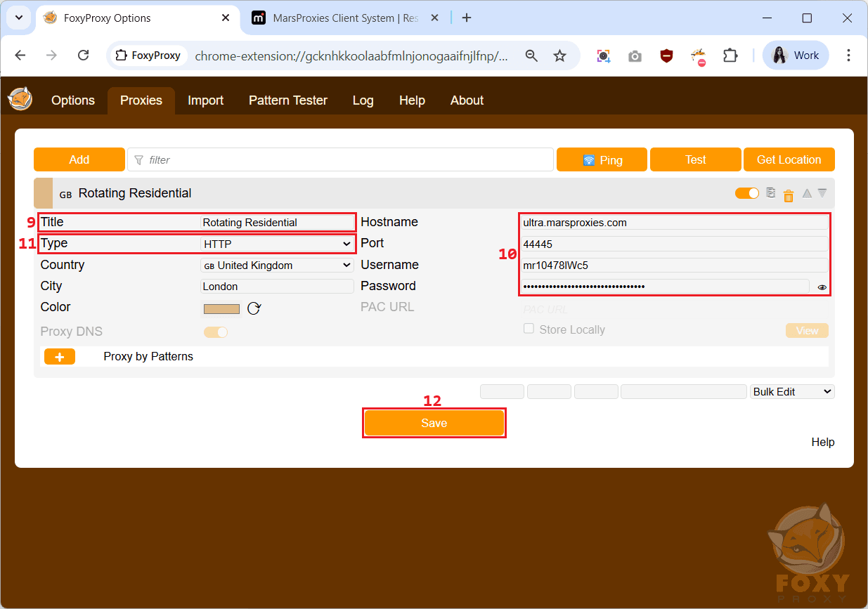Image resolution: width=868 pixels, height=609 pixels.
Task: Open the Pattern Tester tab
Action: click(288, 100)
